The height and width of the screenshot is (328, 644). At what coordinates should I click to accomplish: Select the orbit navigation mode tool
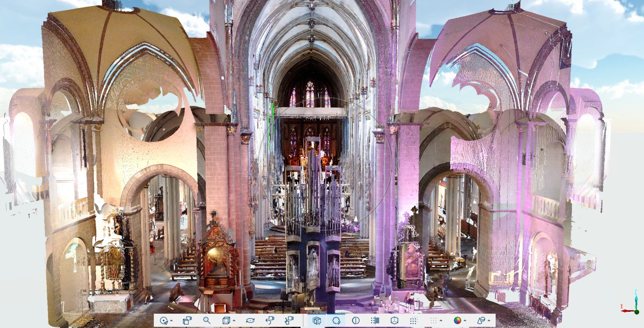(x=164, y=320)
